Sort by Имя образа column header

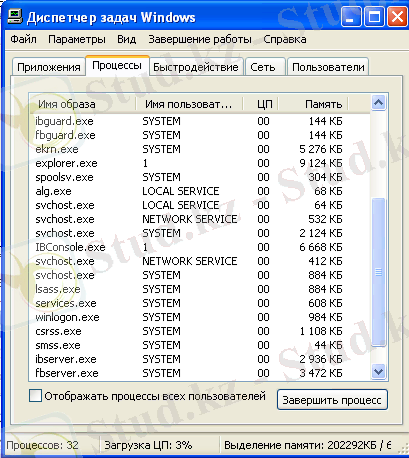pos(83,104)
